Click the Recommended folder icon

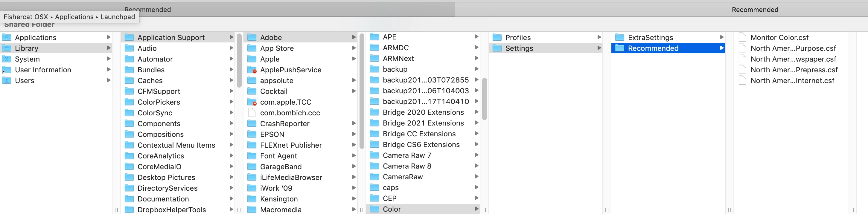pos(620,48)
